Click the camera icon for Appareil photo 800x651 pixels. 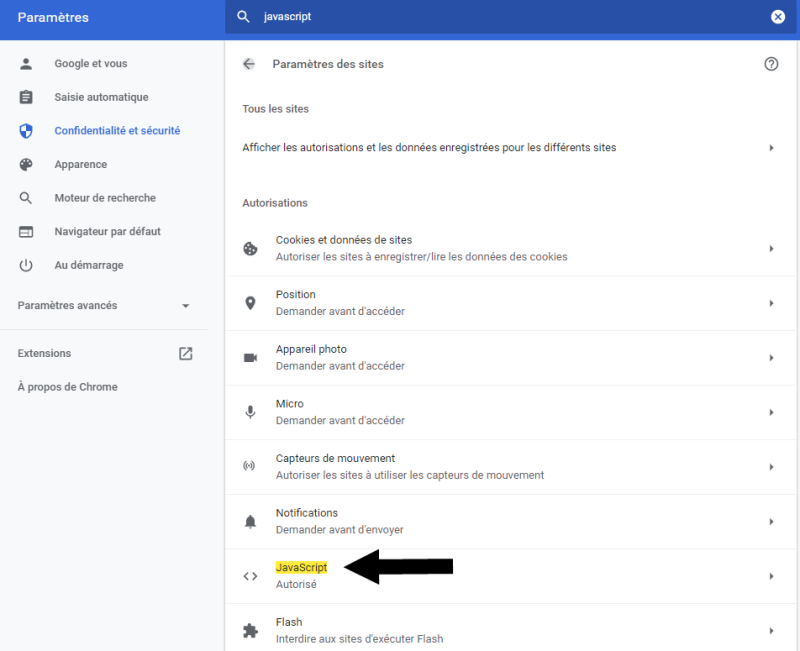[x=250, y=358]
